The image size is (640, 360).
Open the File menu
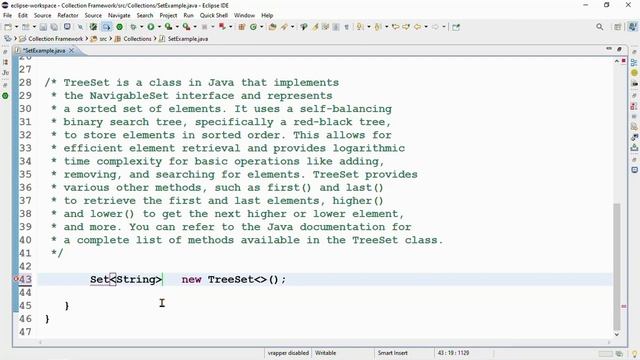[x=7, y=16]
